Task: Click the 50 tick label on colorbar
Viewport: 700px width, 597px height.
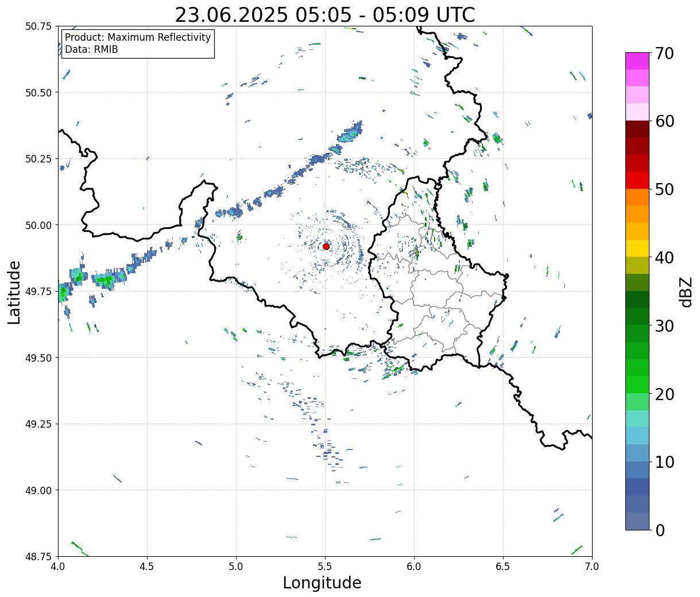Action: click(x=664, y=189)
